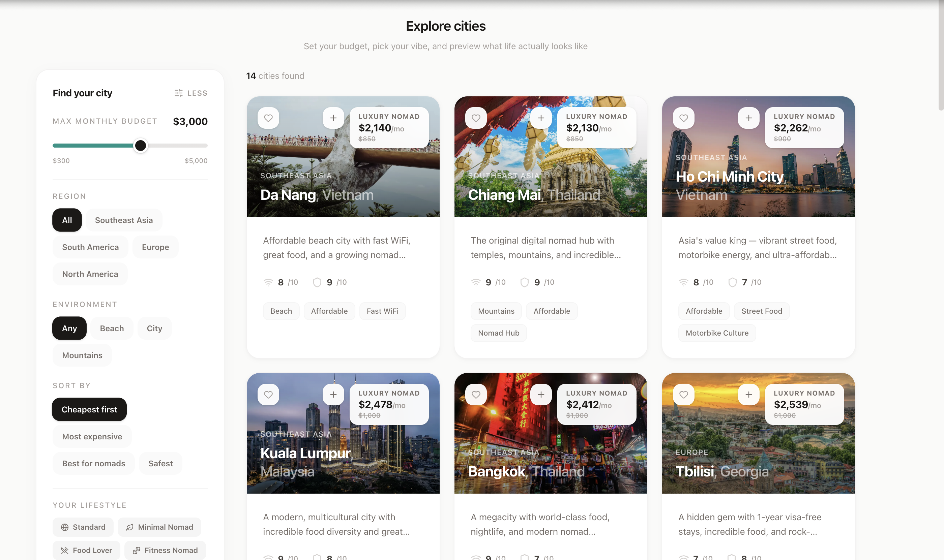This screenshot has width=944, height=560.
Task: Click the Ho Chi Minh safety score 7/10
Action: coord(745,282)
